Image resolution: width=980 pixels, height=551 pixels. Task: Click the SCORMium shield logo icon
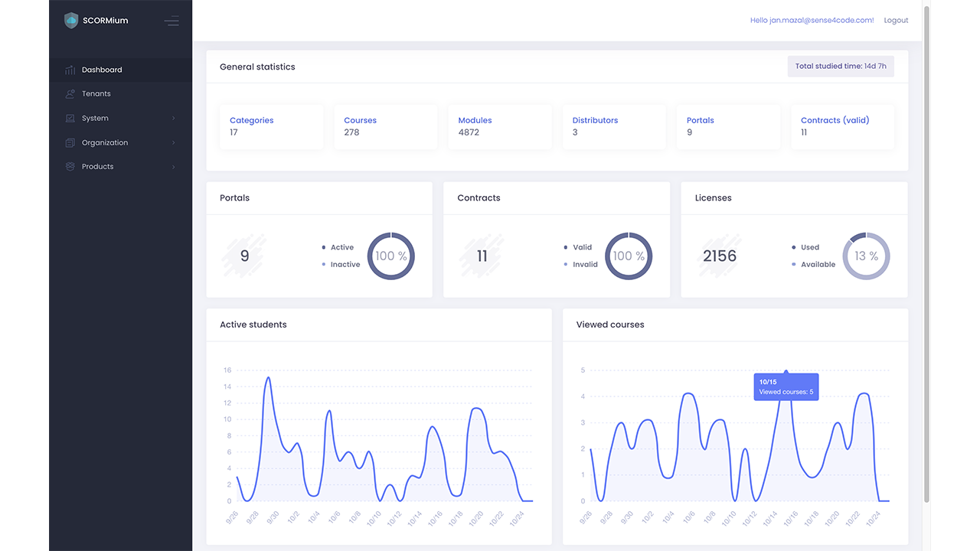pyautogui.click(x=71, y=21)
